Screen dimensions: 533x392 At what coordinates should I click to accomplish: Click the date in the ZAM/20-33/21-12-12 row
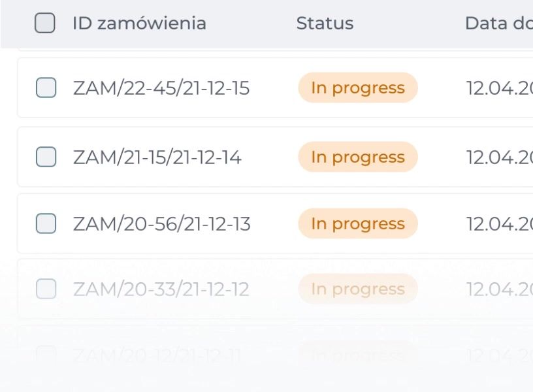coord(498,289)
